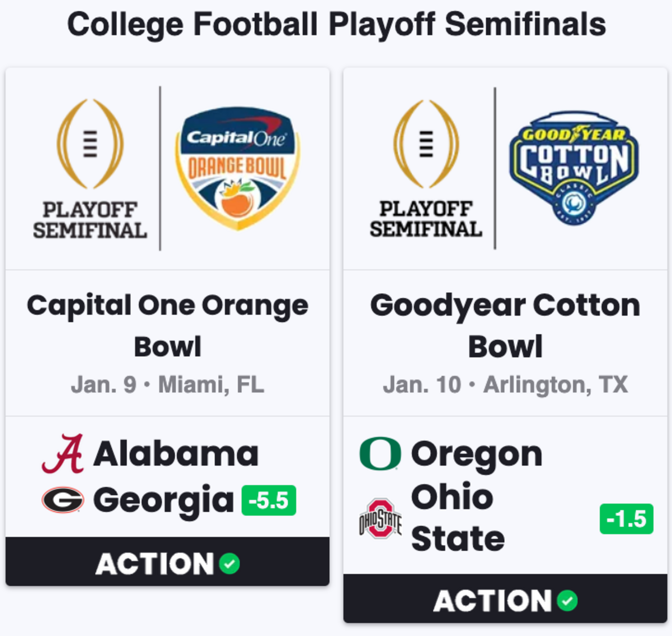Select the Georgia -5.5 spread badge
This screenshot has width=672, height=636.
click(269, 501)
